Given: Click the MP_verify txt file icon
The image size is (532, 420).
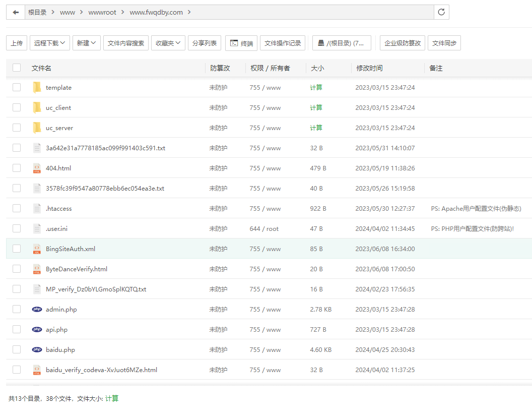Looking at the screenshot, I should (37, 289).
